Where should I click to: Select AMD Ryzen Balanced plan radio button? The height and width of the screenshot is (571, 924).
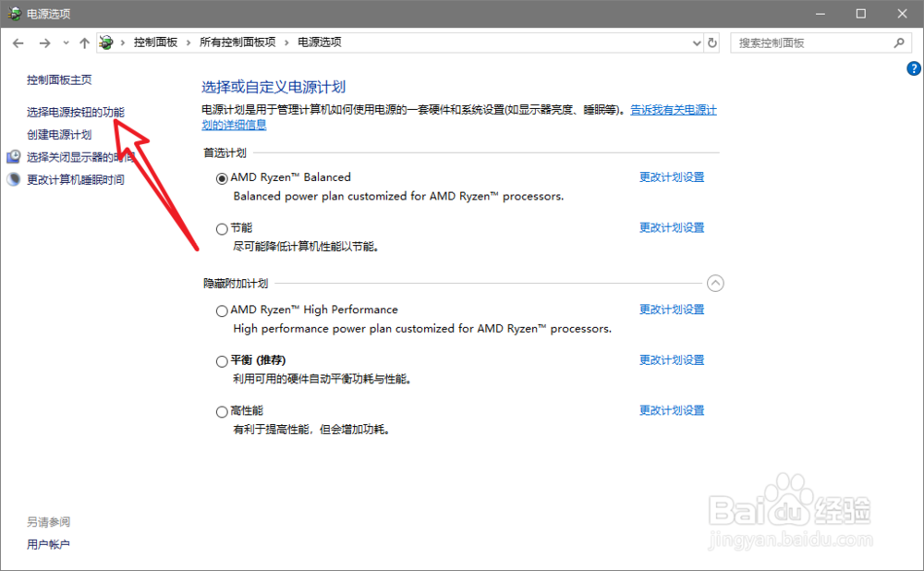point(222,178)
